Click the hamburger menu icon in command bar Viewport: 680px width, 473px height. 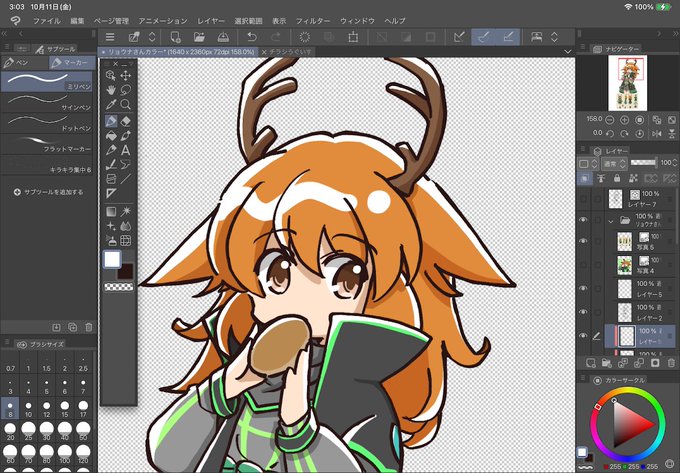pos(110,37)
